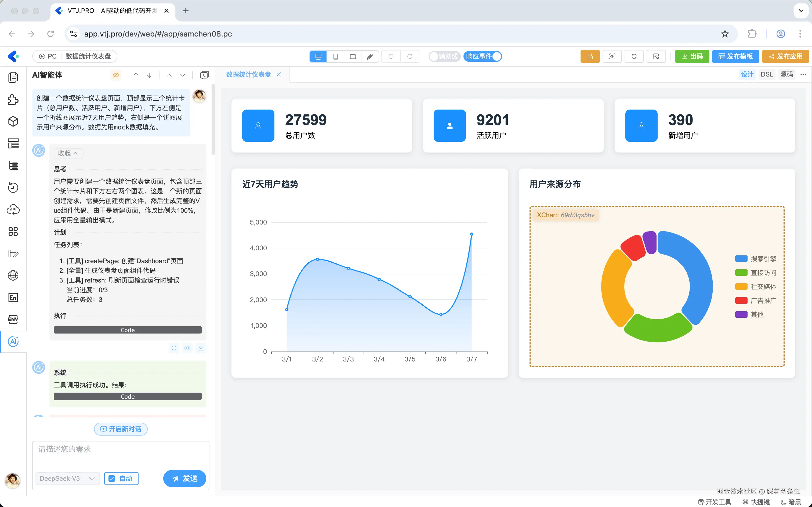
Task: Toggle the 响应事件 switch off
Action: click(483, 56)
